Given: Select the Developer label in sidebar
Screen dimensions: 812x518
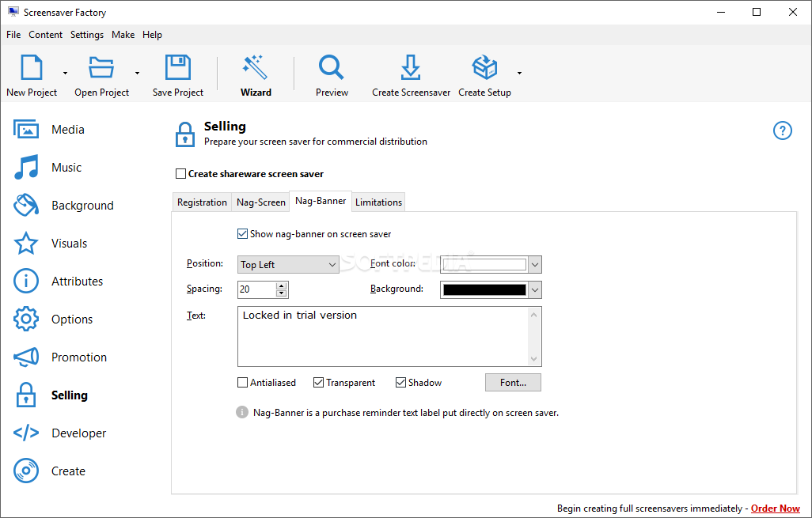Looking at the screenshot, I should click(x=78, y=433).
